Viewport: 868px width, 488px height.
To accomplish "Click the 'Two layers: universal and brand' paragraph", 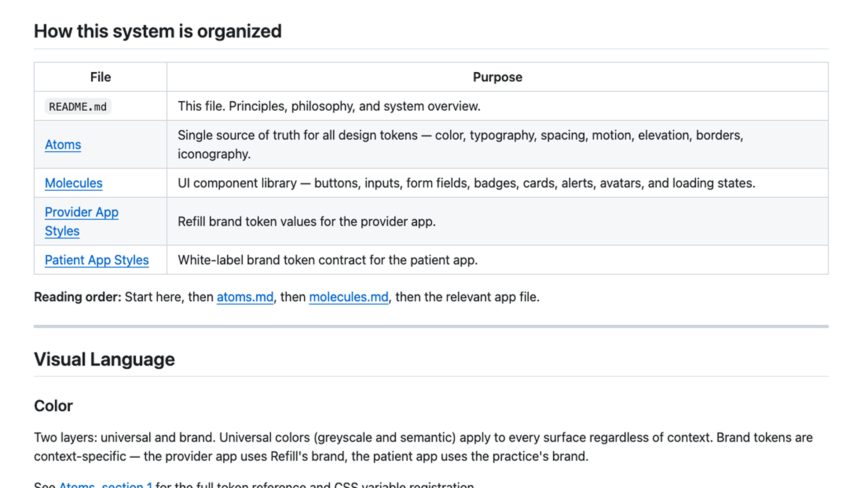I will point(423,447).
